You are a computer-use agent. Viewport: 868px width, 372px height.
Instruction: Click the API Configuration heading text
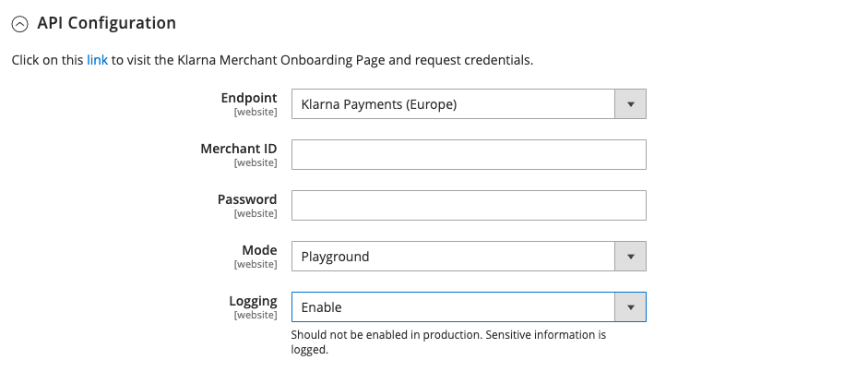tap(106, 23)
